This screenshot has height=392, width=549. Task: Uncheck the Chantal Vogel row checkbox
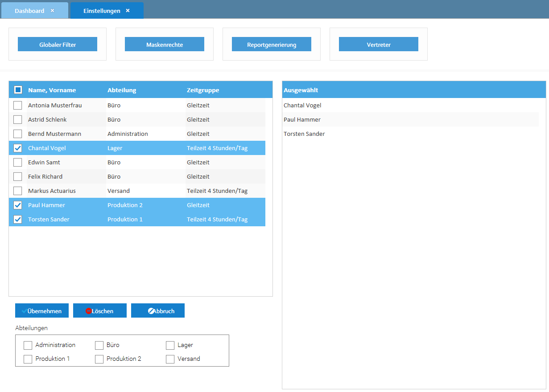18,148
